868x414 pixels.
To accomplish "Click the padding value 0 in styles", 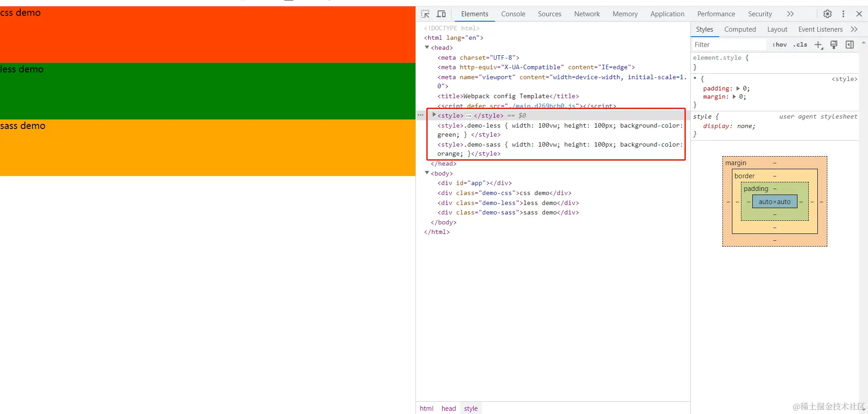I will click(x=745, y=89).
